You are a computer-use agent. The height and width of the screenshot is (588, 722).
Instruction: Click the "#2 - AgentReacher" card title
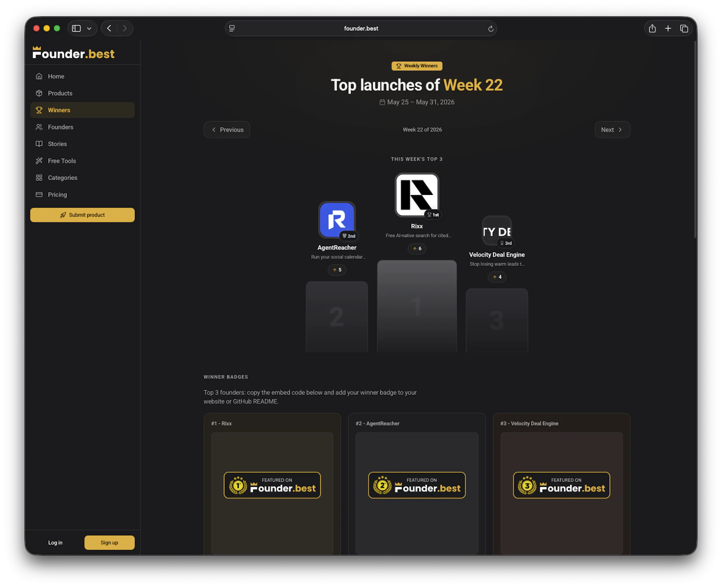coord(378,424)
